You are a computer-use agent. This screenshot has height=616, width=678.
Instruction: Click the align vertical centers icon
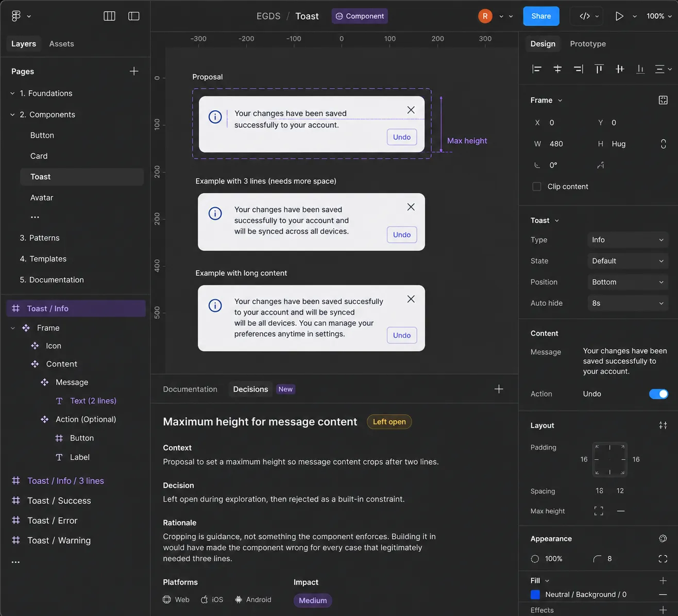620,69
